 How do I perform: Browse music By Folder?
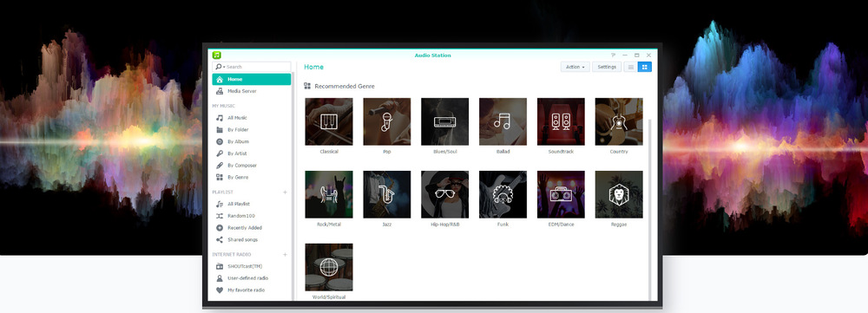[x=252, y=130]
